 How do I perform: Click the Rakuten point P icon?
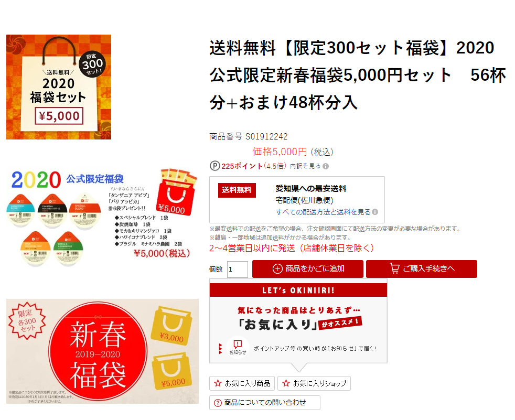(x=215, y=166)
